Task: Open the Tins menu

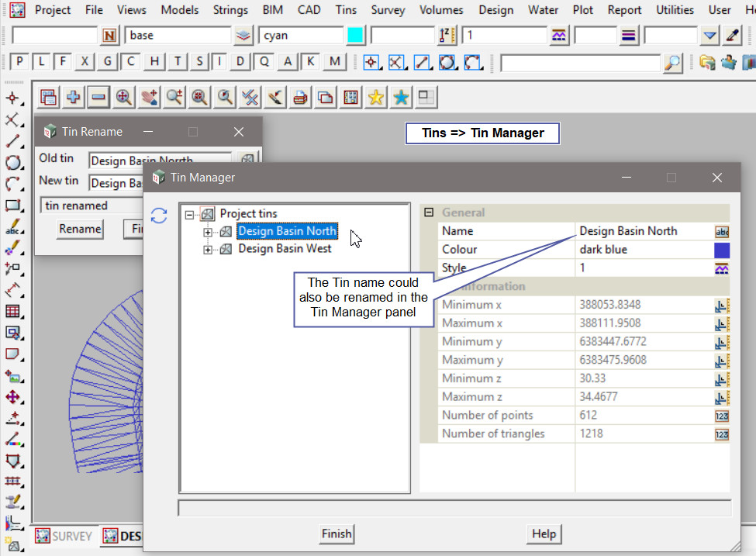Action: [x=347, y=10]
